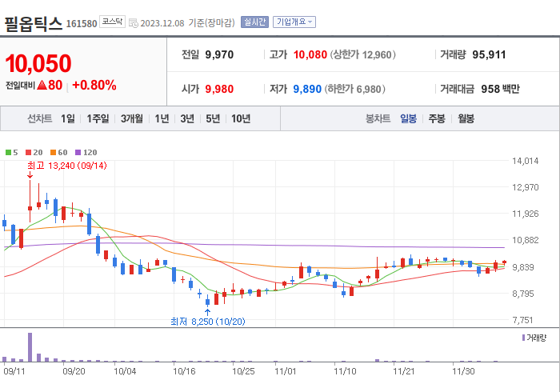Click the low price value 9,890

pos(307,89)
